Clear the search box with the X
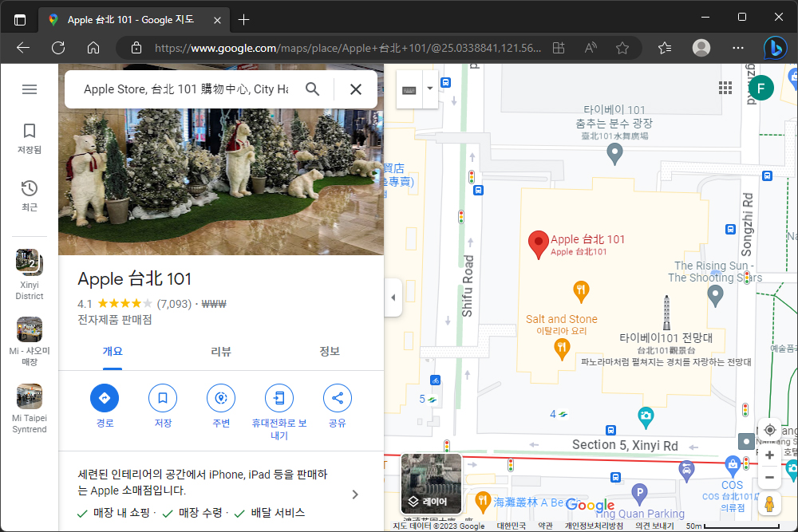 point(356,89)
